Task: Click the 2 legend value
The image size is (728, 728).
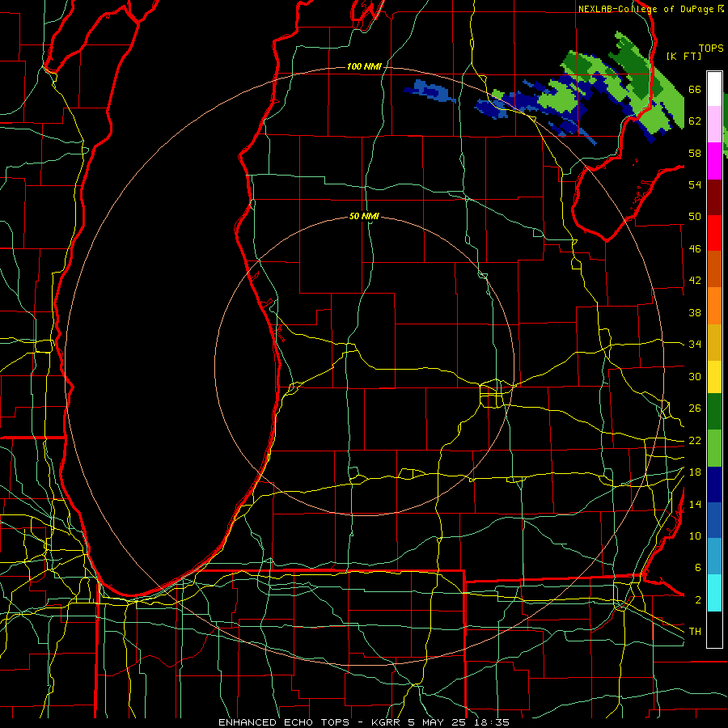Action: click(x=697, y=599)
